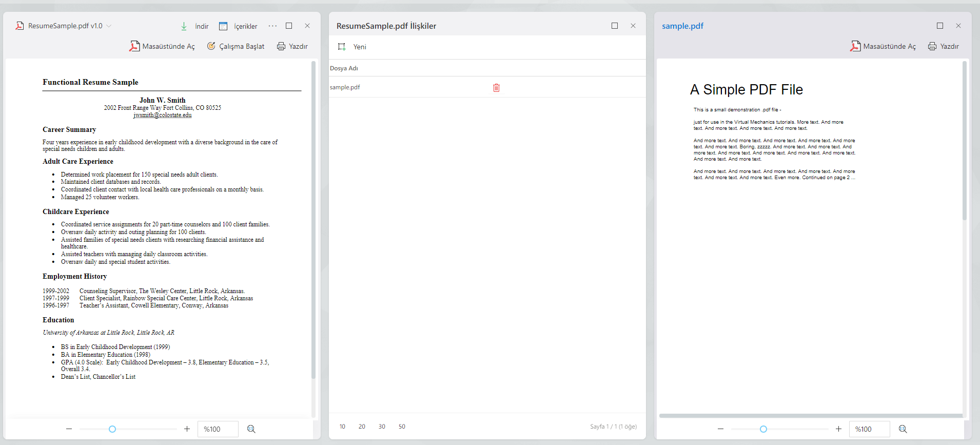Click the PDF icon beside ResumeSample.pdf v1.0
The height and width of the screenshot is (445, 980).
(x=19, y=26)
